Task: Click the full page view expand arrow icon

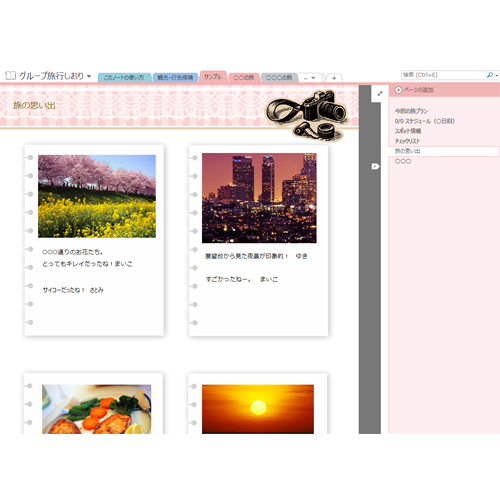Action: (380, 94)
